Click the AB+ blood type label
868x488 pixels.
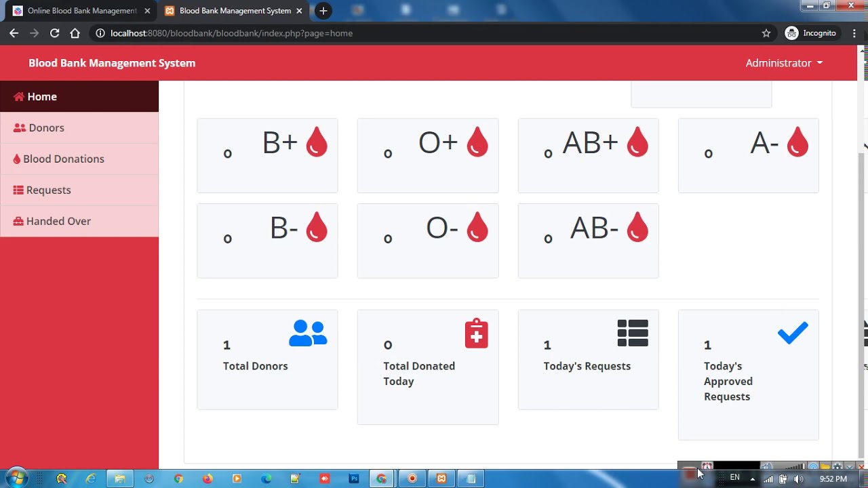coord(590,143)
